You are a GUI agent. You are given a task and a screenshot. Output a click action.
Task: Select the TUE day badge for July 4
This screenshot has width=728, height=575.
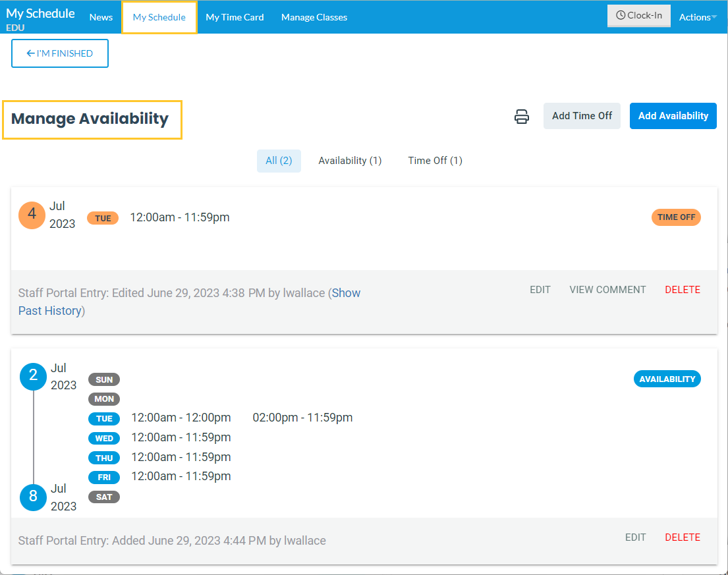[103, 217]
